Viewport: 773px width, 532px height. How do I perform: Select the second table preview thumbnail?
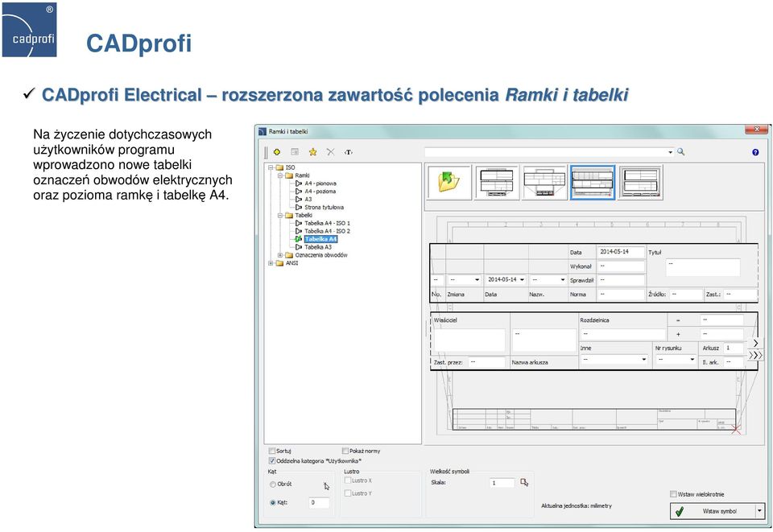pos(497,182)
